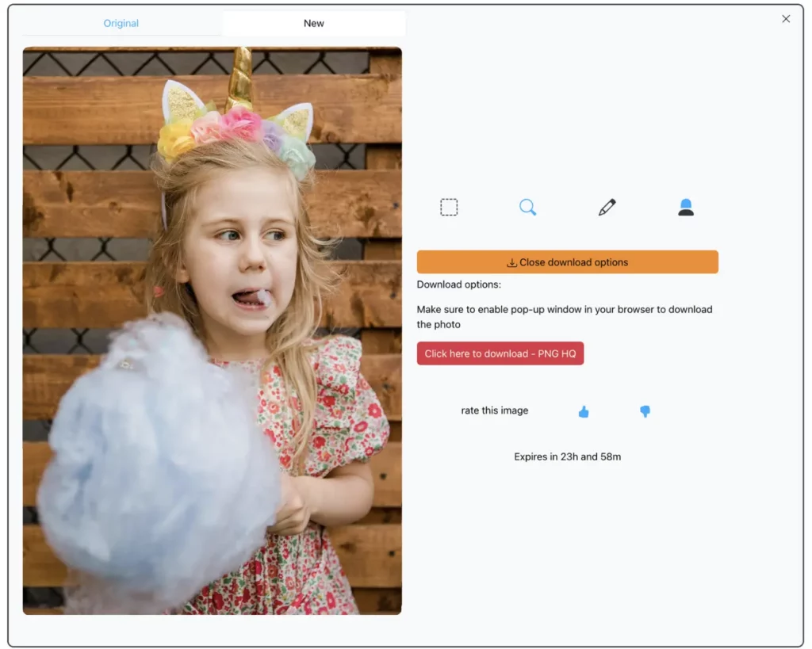This screenshot has height=649, width=812.
Task: Select the rate this image label
Action: point(494,410)
